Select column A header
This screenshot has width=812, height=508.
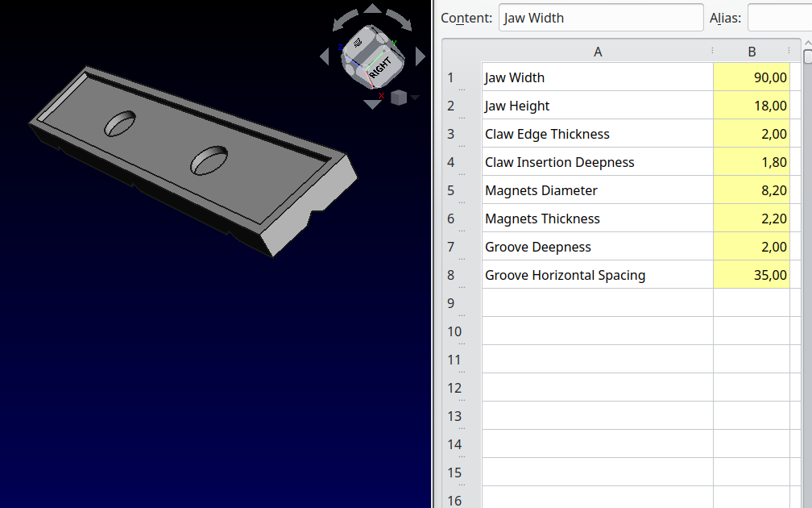pyautogui.click(x=598, y=52)
